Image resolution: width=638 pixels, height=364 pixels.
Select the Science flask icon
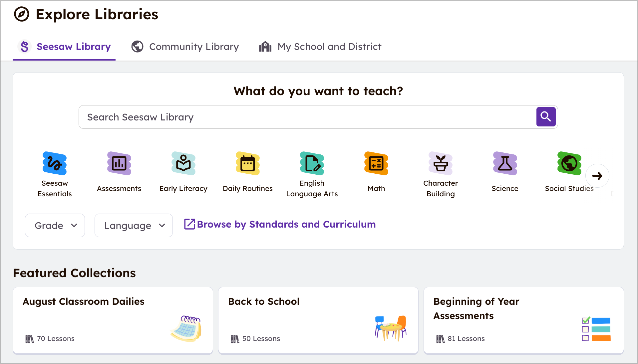[505, 163]
